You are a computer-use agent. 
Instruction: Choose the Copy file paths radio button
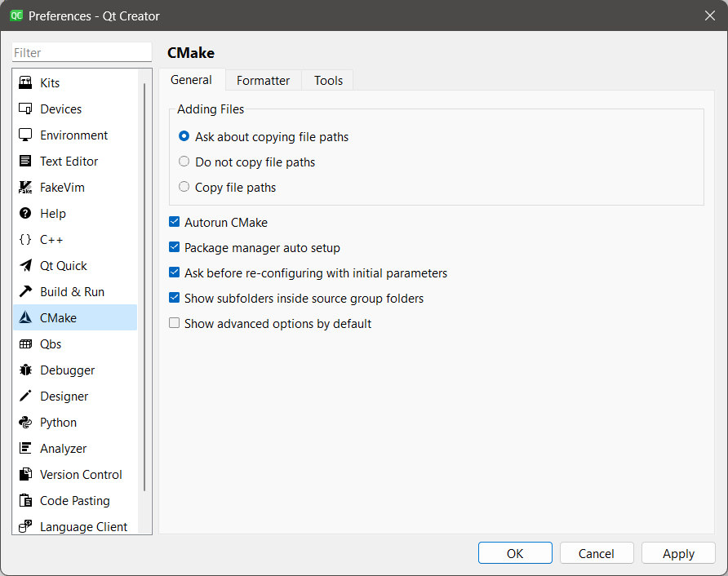[x=184, y=187]
